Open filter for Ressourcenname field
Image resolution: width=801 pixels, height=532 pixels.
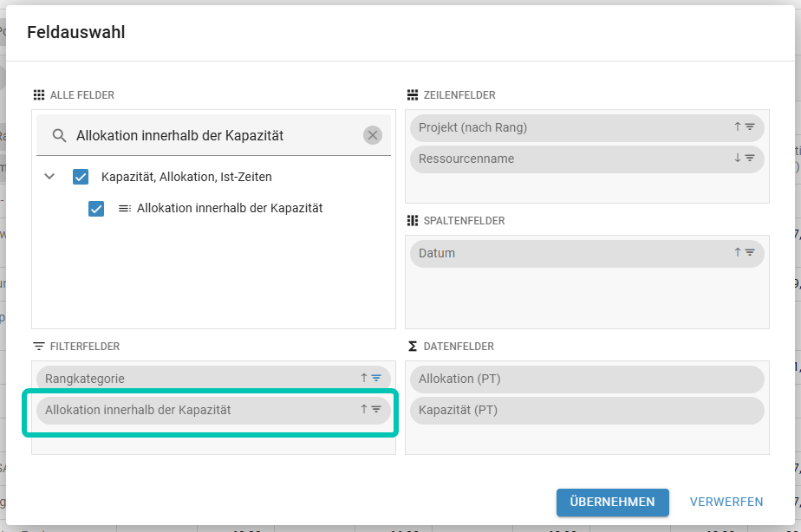point(750,159)
